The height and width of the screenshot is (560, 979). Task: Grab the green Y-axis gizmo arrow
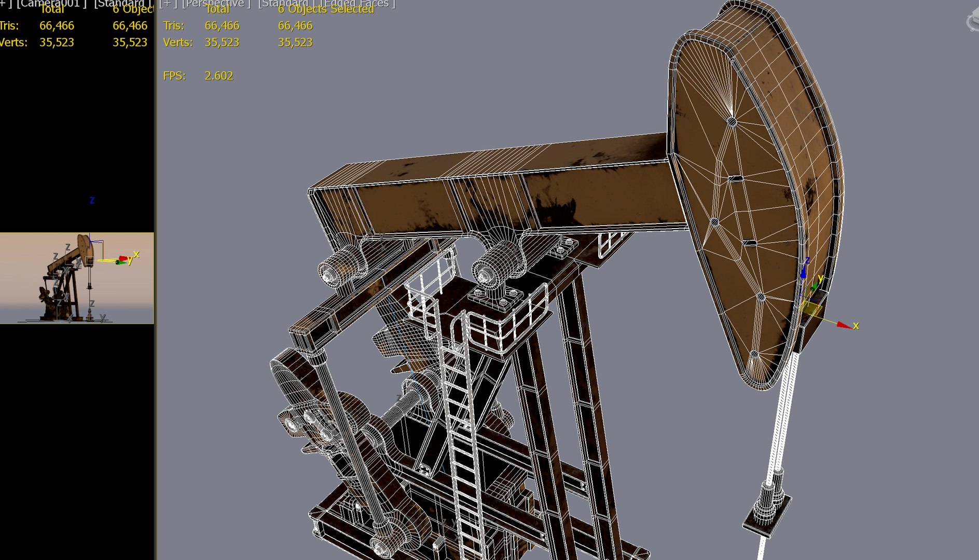coord(815,286)
